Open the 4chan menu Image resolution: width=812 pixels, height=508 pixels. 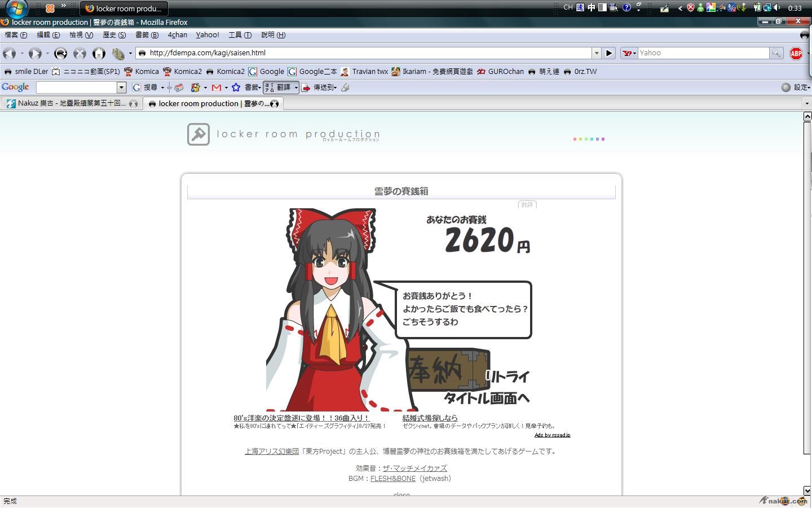coord(178,35)
